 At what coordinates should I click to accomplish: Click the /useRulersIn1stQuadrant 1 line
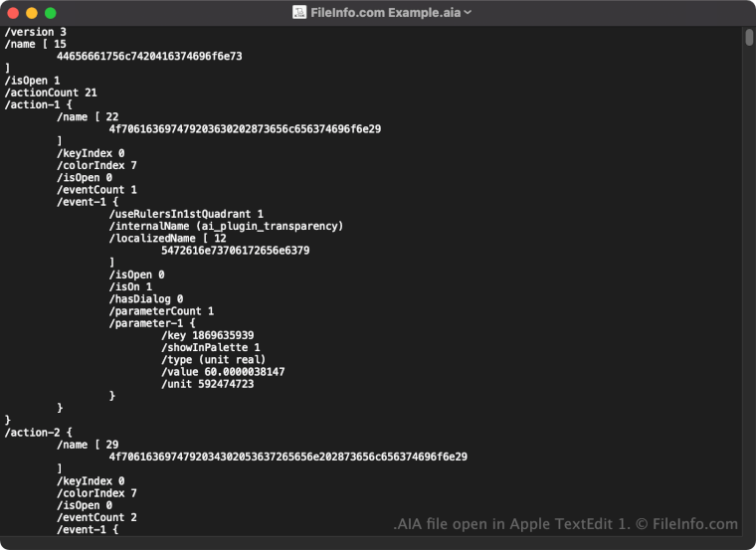186,214
